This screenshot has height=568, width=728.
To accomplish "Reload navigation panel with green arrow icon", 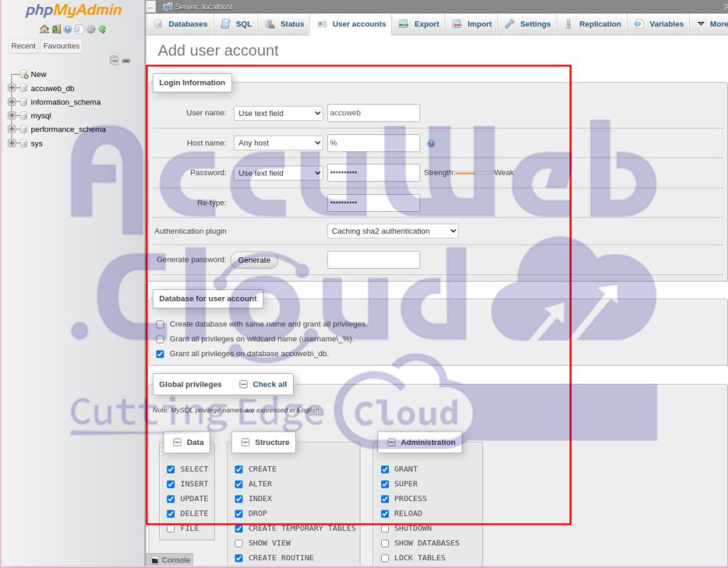I will [102, 29].
